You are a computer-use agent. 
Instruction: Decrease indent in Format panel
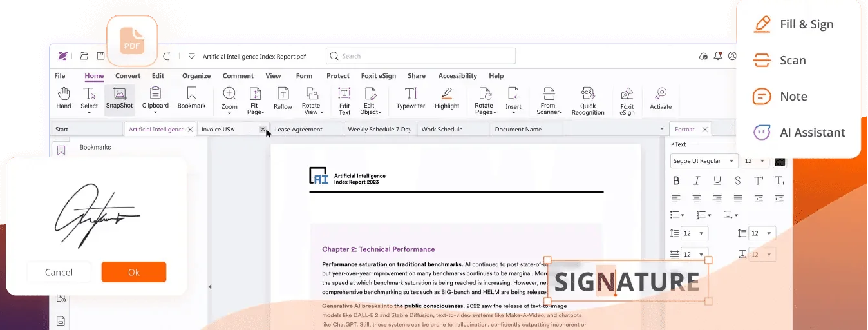point(779,199)
